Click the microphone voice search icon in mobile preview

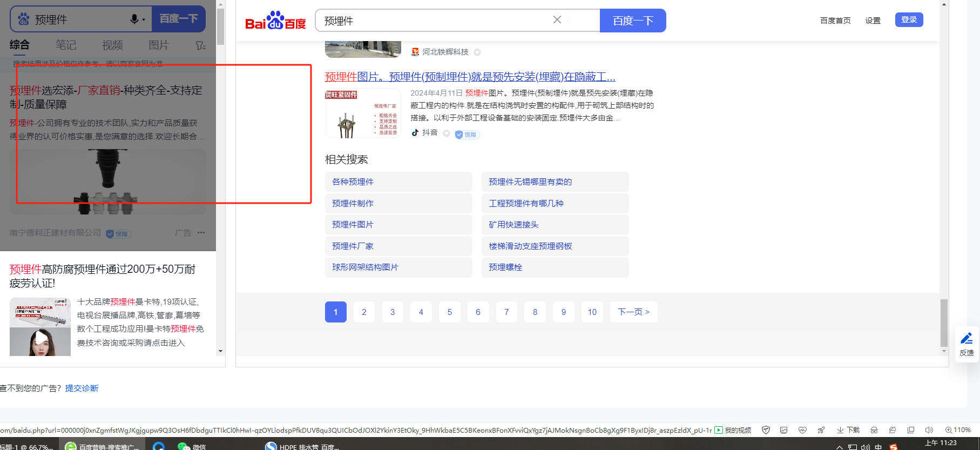[134, 19]
